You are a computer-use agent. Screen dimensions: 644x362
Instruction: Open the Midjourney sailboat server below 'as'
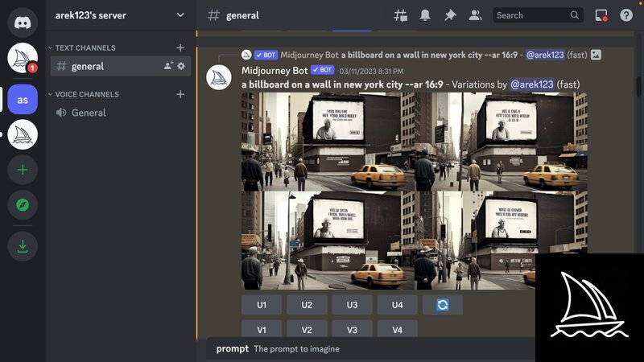pyautogui.click(x=23, y=134)
